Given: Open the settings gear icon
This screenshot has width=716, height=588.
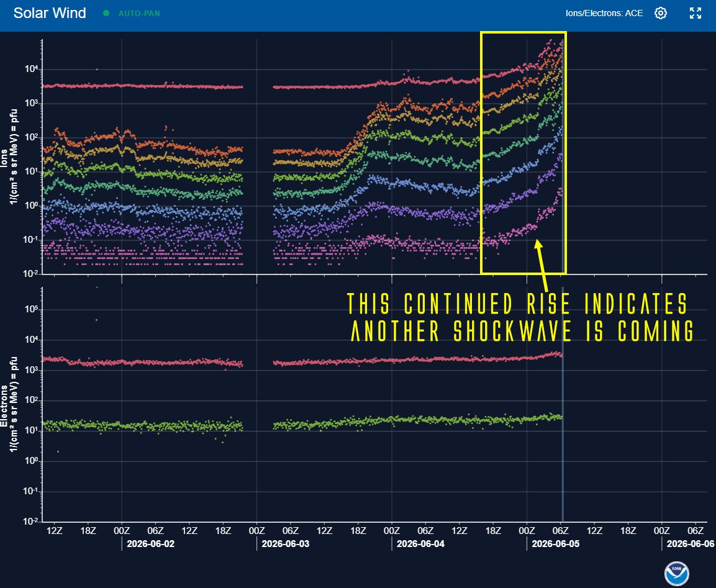Looking at the screenshot, I should pyautogui.click(x=660, y=13).
